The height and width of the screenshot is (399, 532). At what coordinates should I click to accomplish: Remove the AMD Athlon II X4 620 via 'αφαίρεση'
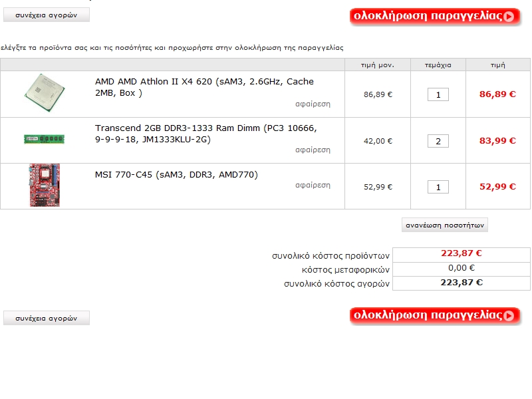point(313,104)
